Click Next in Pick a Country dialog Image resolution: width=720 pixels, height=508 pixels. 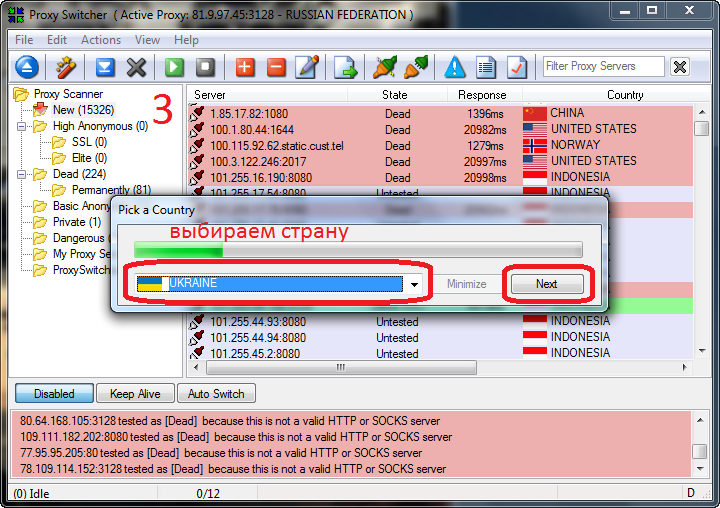[x=547, y=284]
